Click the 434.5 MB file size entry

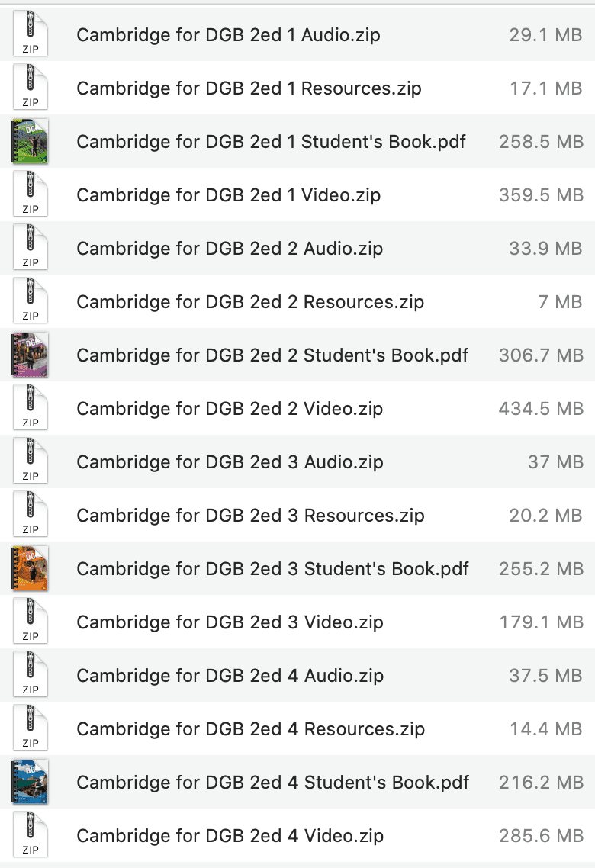pos(541,409)
